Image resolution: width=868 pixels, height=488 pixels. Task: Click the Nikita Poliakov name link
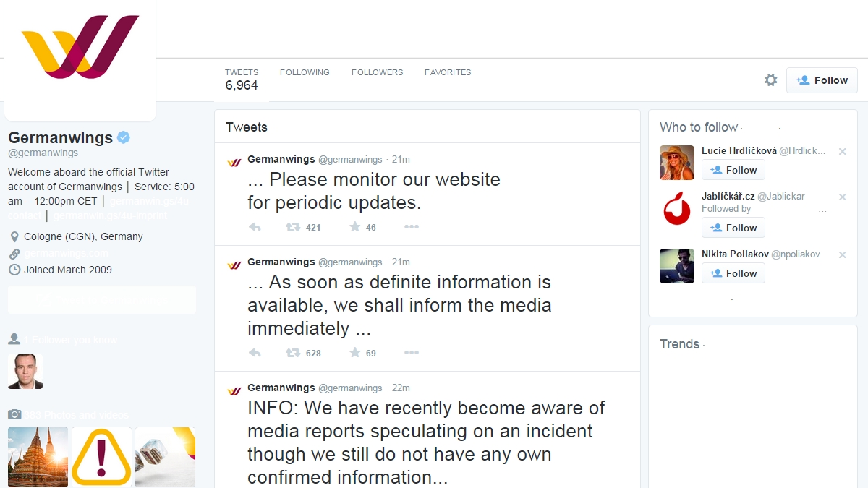pyautogui.click(x=735, y=254)
